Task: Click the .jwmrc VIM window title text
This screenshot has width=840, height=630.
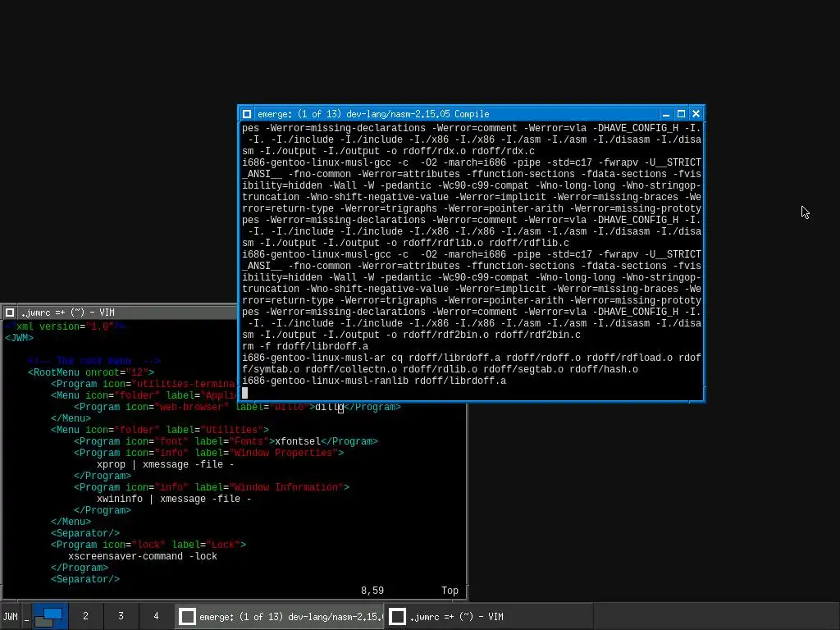Action: coord(68,313)
